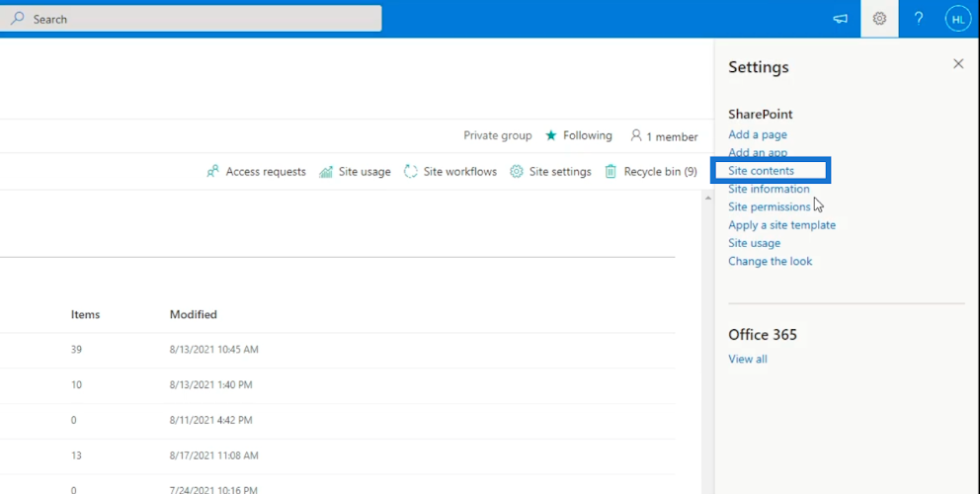The image size is (980, 494).
Task: Select Add an app link
Action: pos(758,152)
